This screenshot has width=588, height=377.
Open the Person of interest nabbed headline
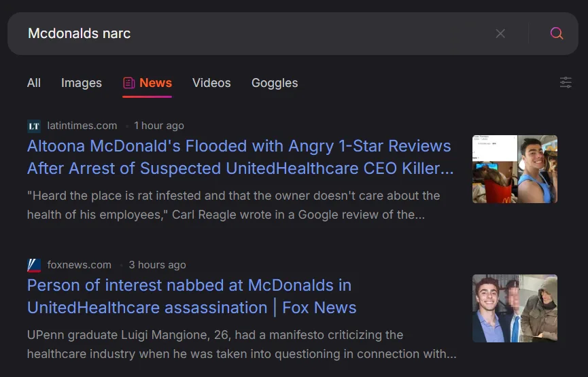[x=192, y=296]
